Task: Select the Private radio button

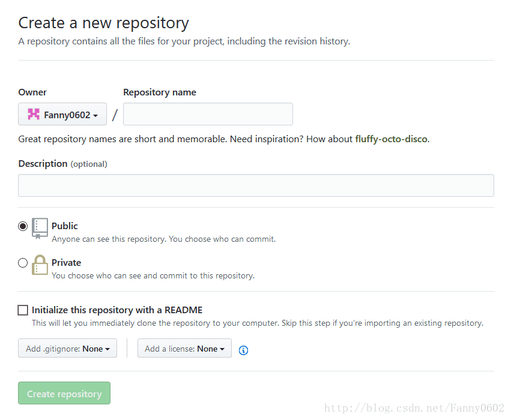Action: pyautogui.click(x=23, y=263)
